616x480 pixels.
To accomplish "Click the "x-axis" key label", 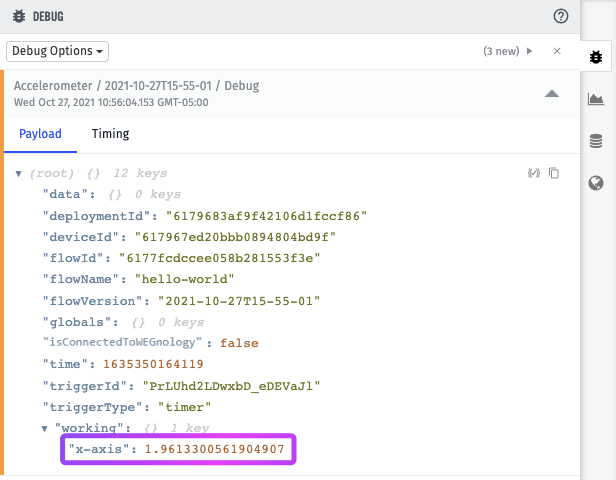I will [99, 449].
